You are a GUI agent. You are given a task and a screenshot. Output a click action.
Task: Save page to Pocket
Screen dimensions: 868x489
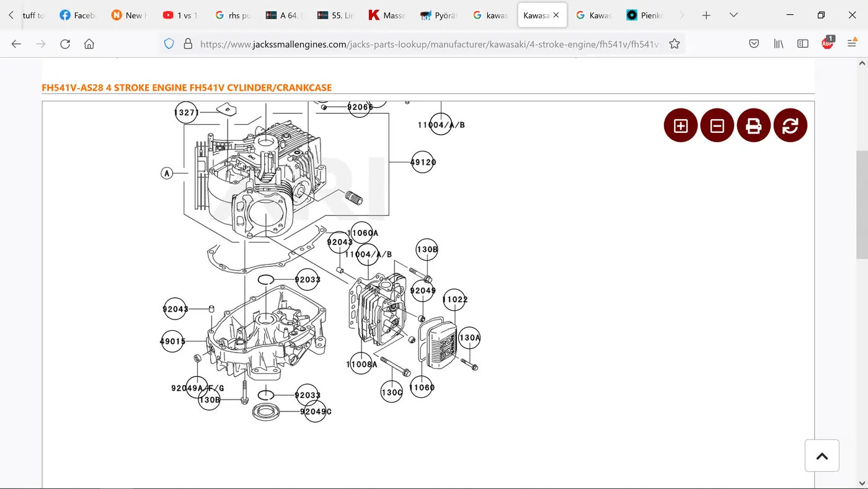(754, 43)
